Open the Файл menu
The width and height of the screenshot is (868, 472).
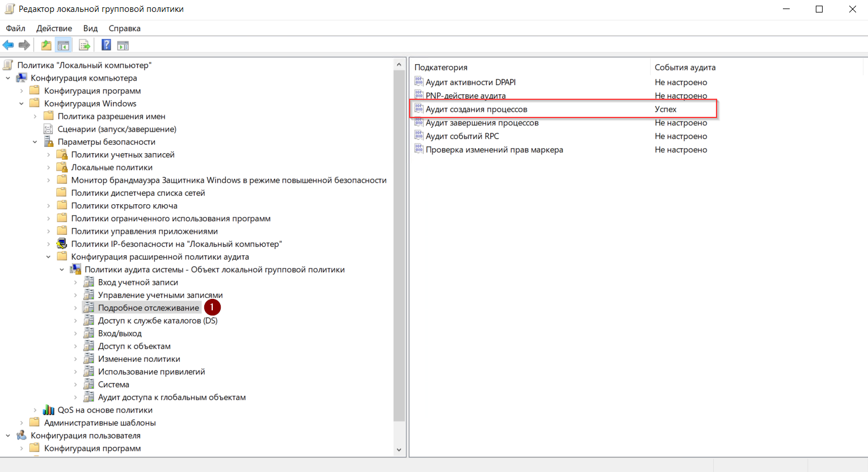[16, 28]
